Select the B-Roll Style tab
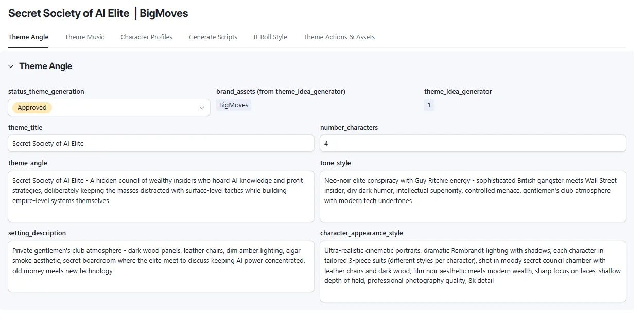 click(x=270, y=37)
